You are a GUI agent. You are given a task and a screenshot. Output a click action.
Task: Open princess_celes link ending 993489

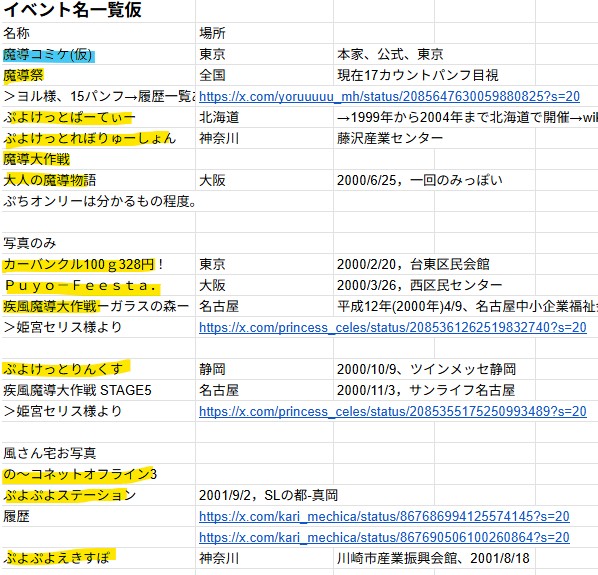[392, 411]
